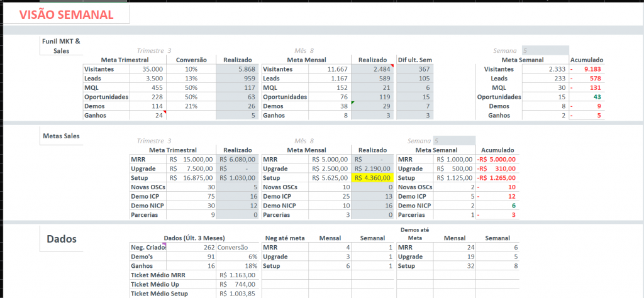Click the green accumulated Oportunidades value 43
Image resolution: width=644 pixels, height=298 pixels.
click(x=586, y=97)
